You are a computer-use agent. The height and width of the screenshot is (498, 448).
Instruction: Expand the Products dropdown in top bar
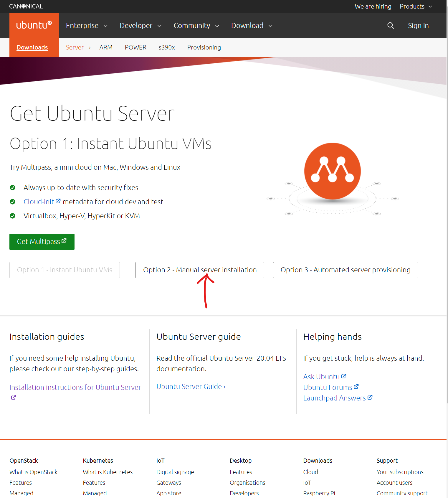pyautogui.click(x=416, y=6)
